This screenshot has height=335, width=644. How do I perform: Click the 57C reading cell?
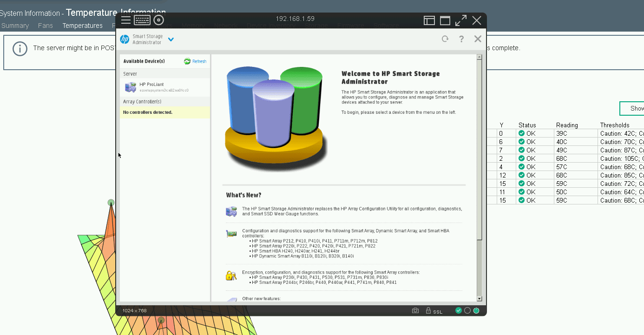[575, 167]
